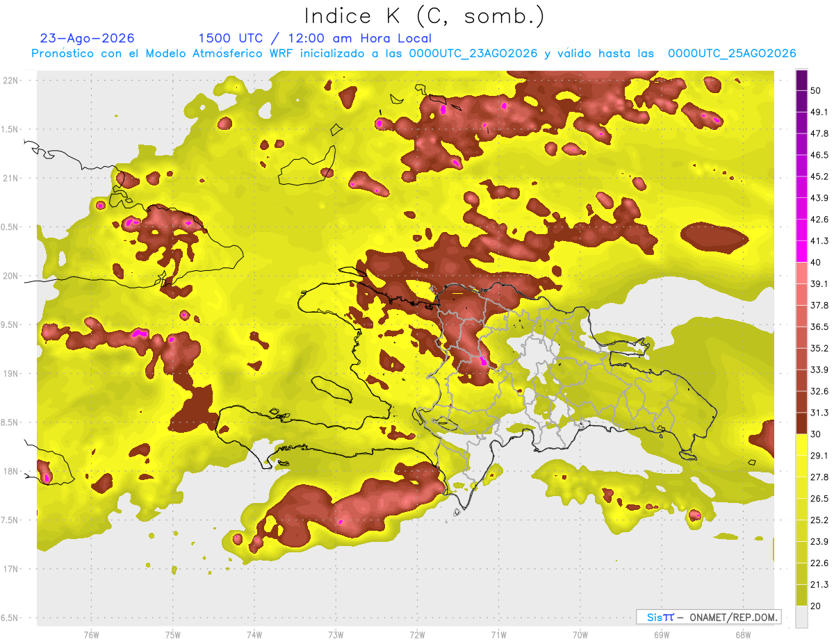Click the colorbar value '27.8'
This screenshot has width=834, height=644.
(819, 477)
